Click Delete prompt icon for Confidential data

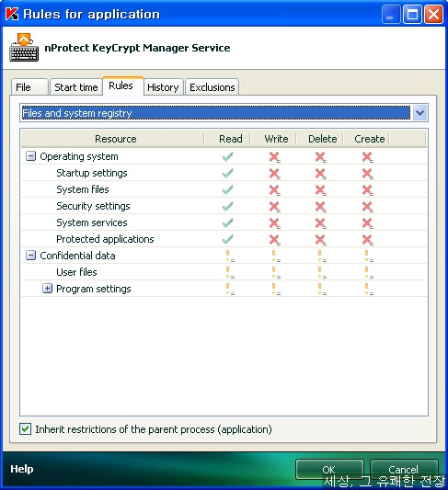click(x=322, y=256)
